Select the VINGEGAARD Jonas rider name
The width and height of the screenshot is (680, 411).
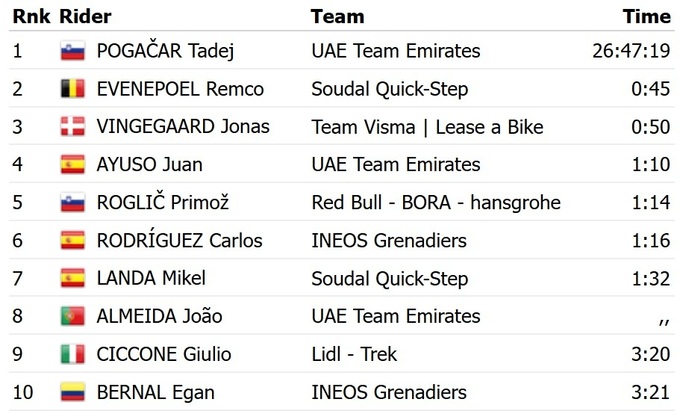[183, 127]
